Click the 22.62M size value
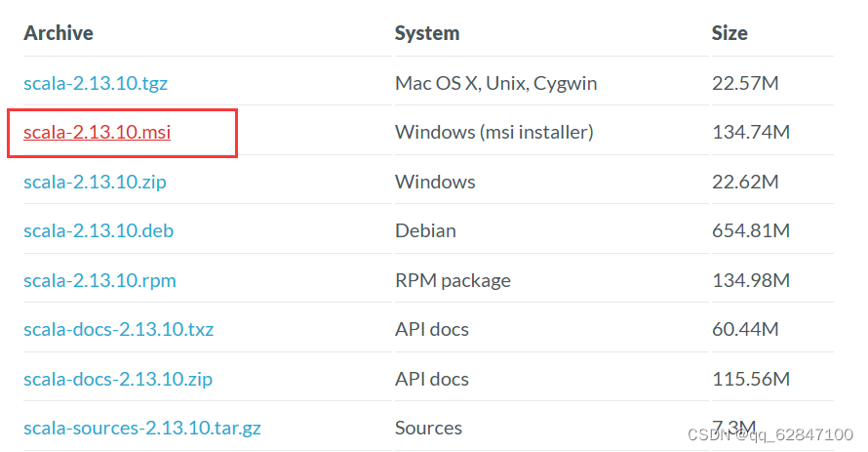 745,182
